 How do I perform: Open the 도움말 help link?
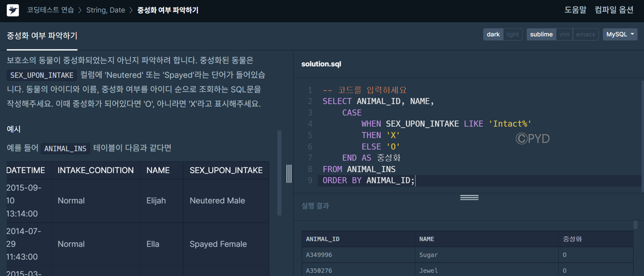575,10
